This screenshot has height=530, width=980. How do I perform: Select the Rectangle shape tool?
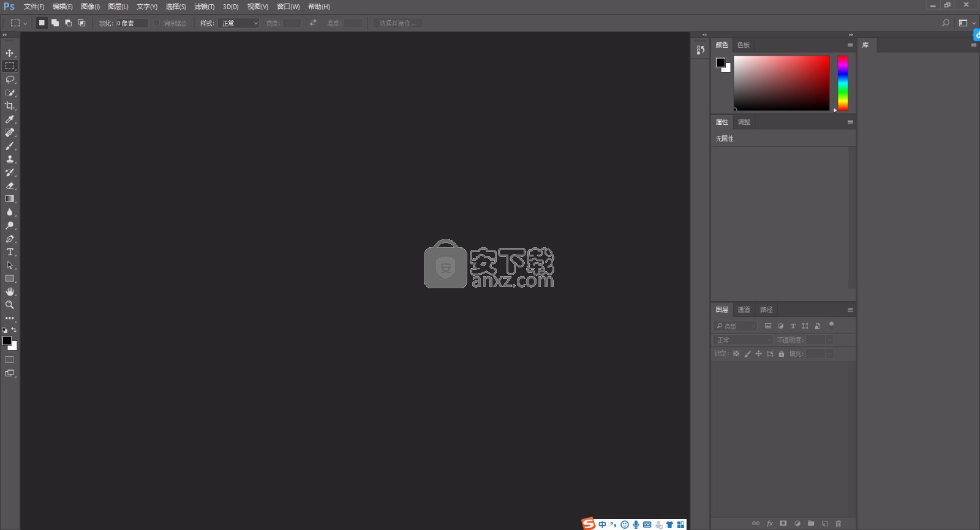10,278
